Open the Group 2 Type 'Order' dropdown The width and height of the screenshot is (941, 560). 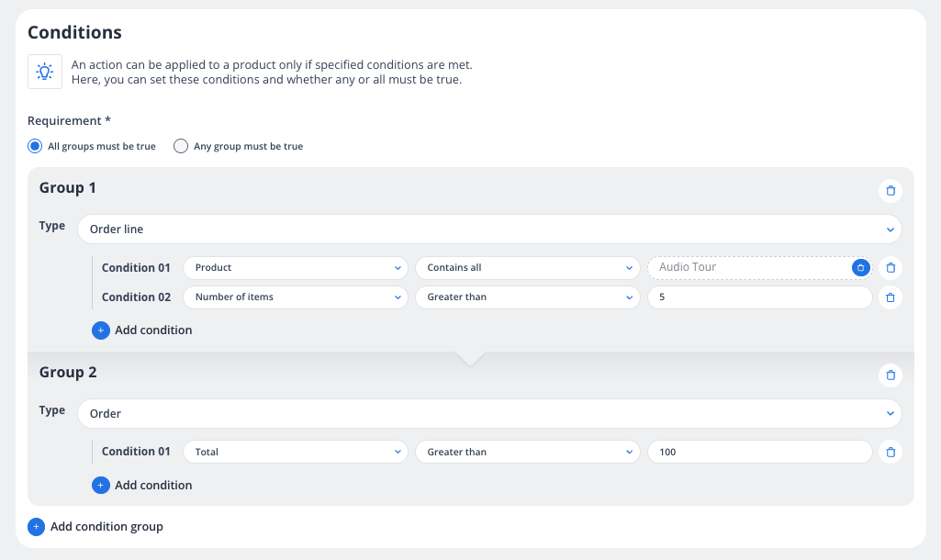click(x=489, y=414)
